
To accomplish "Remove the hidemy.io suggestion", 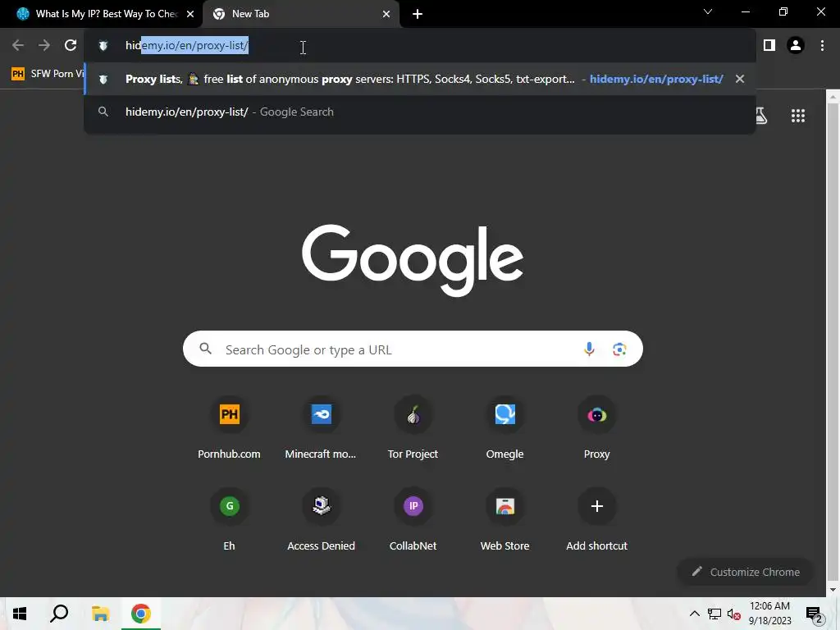I will (740, 79).
